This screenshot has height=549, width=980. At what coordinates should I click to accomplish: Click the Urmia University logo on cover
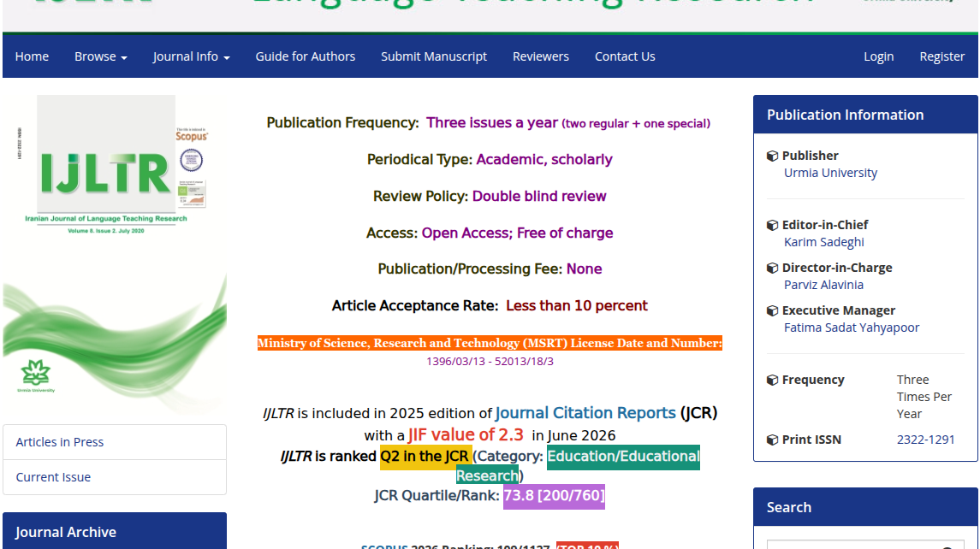pos(36,375)
